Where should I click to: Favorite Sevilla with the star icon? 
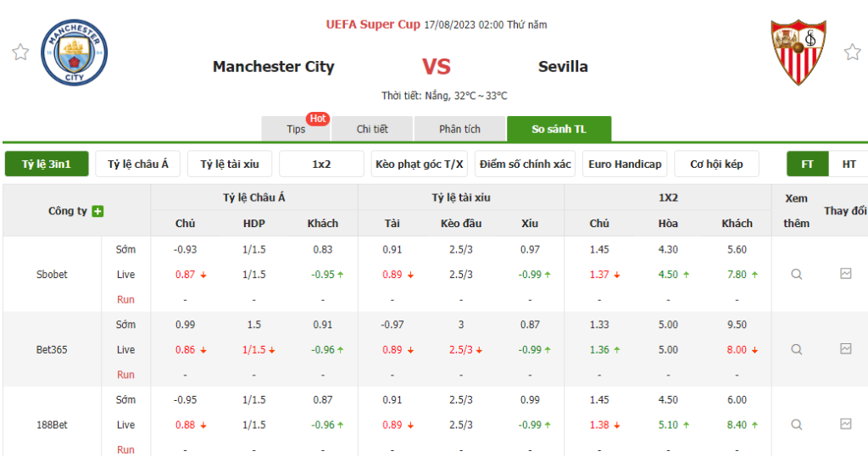[852, 53]
